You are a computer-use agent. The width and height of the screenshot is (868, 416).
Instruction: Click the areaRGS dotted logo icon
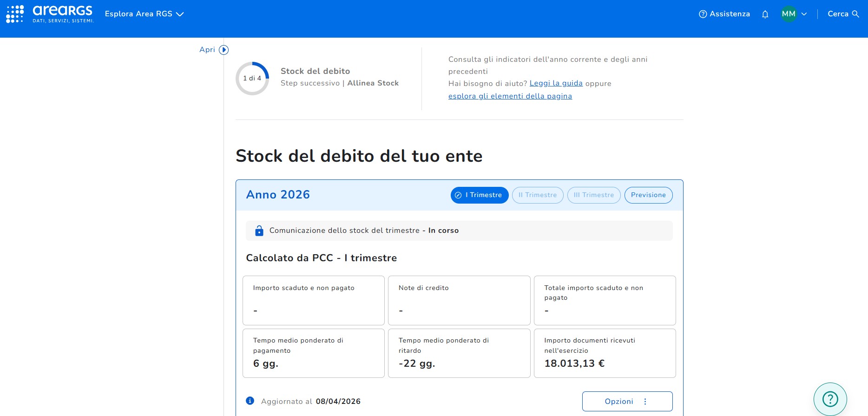tap(15, 14)
